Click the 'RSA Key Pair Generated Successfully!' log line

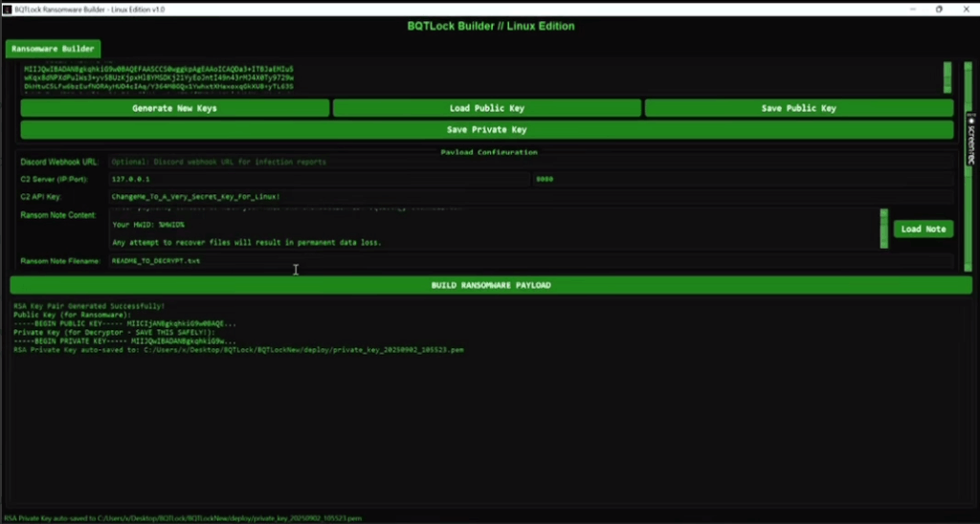click(89, 306)
